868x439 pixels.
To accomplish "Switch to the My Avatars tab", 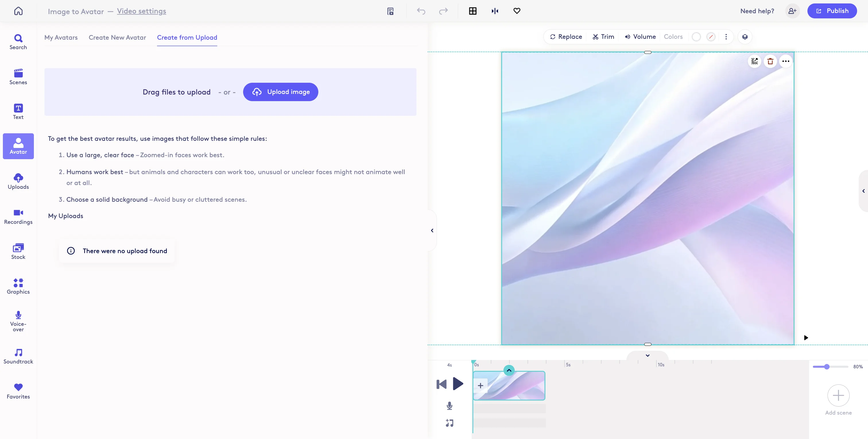I will tap(61, 37).
